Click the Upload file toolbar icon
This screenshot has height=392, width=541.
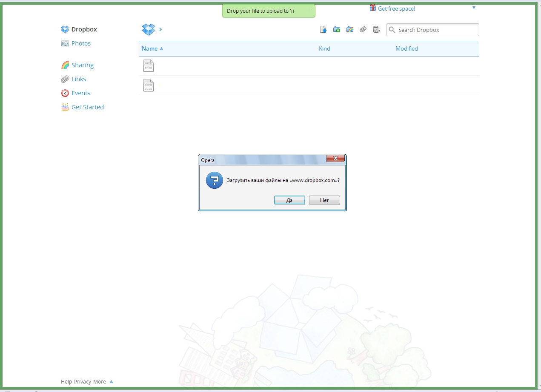pyautogui.click(x=323, y=30)
